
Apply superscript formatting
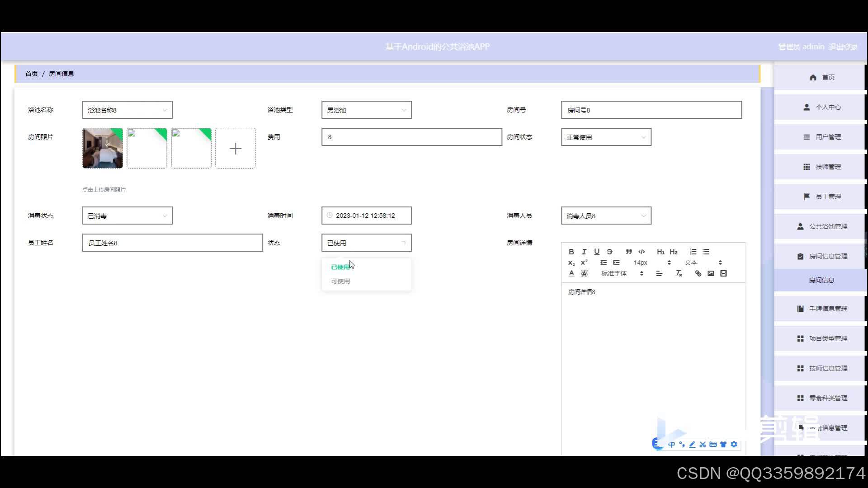tap(584, 263)
